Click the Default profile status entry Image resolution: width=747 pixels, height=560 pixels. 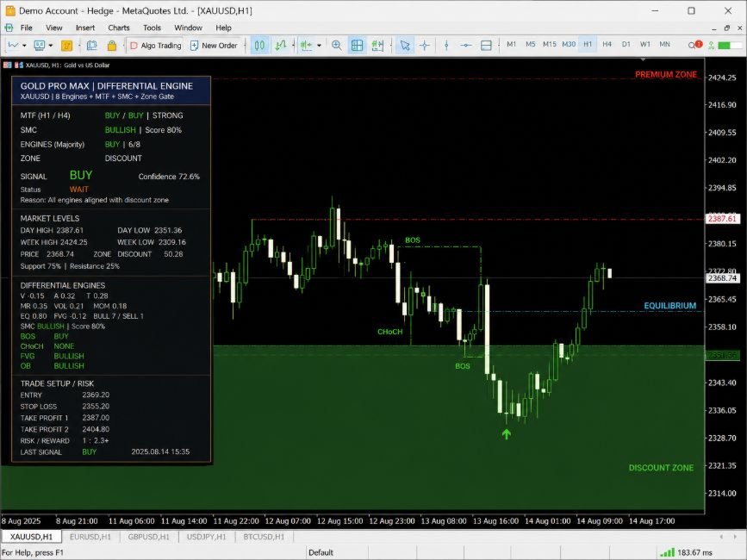click(x=321, y=552)
